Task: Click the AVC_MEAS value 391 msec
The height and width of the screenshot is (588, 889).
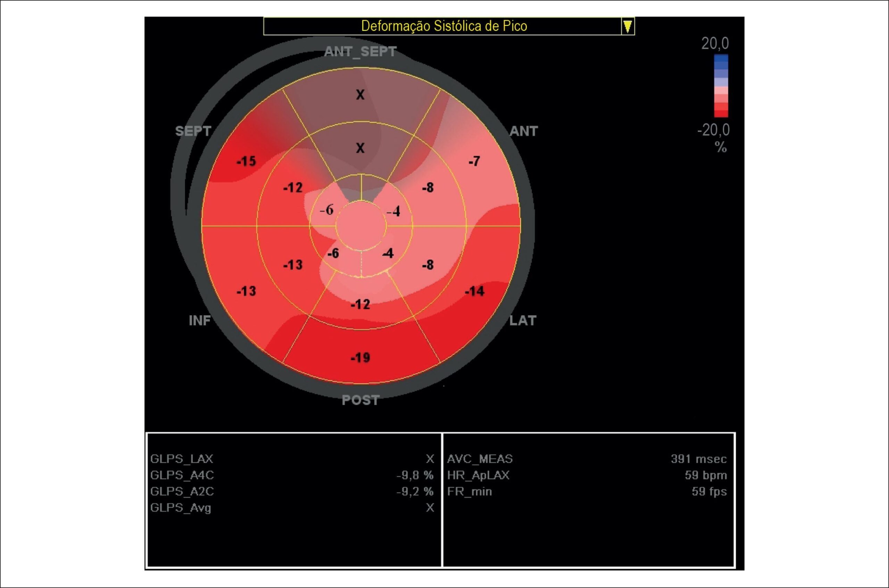Action: (x=699, y=459)
